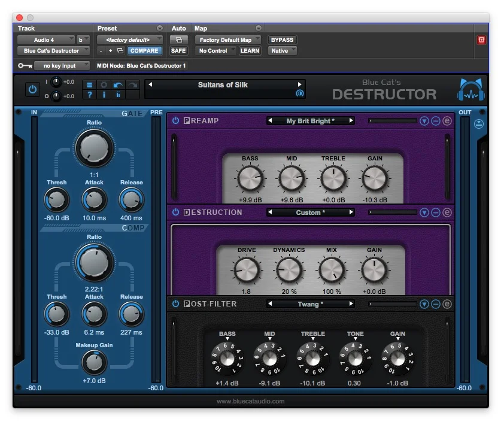This screenshot has height=425, width=504.
Task: Open the automation enable window icon under Auto
Action: coord(179,40)
